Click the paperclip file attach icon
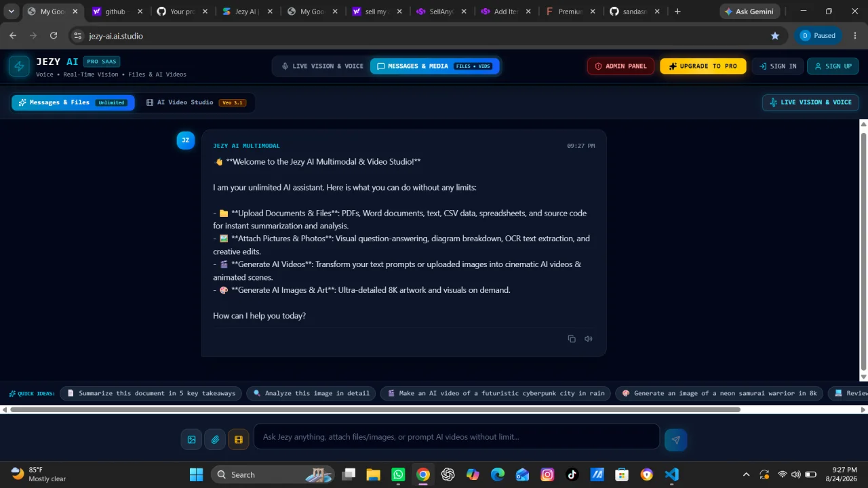Image resolution: width=868 pixels, height=488 pixels. coord(215,440)
